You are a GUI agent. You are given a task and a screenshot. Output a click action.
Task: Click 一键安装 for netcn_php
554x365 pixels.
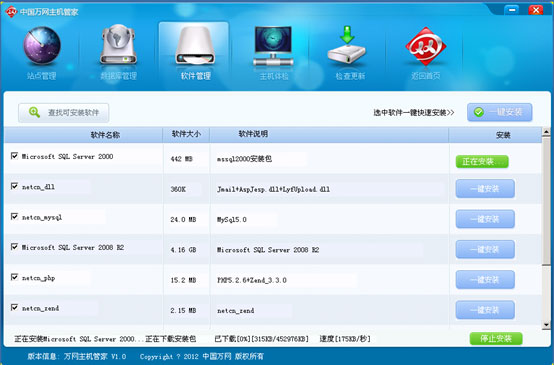coord(485,279)
